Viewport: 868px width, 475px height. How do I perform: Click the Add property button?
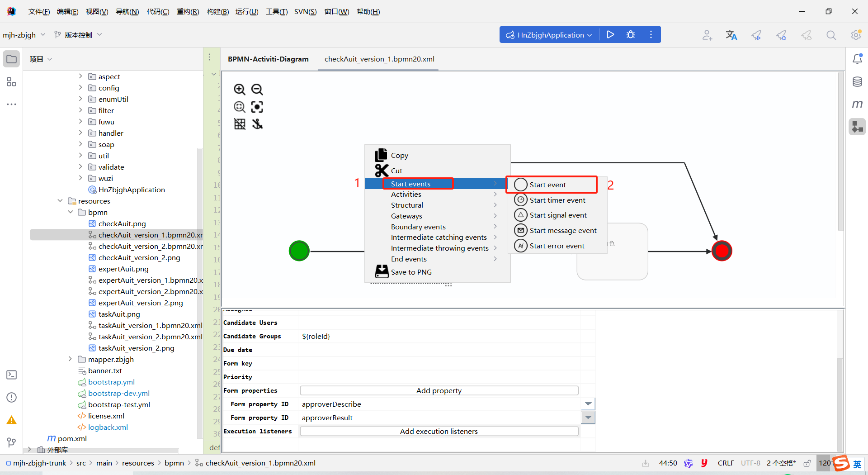[x=438, y=390]
